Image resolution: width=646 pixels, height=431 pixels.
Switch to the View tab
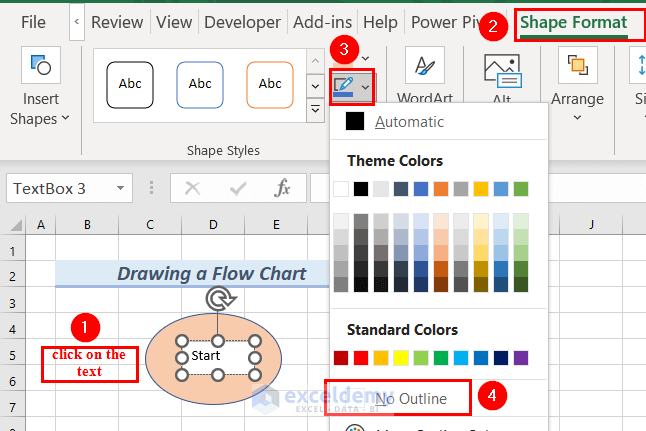[x=174, y=22]
